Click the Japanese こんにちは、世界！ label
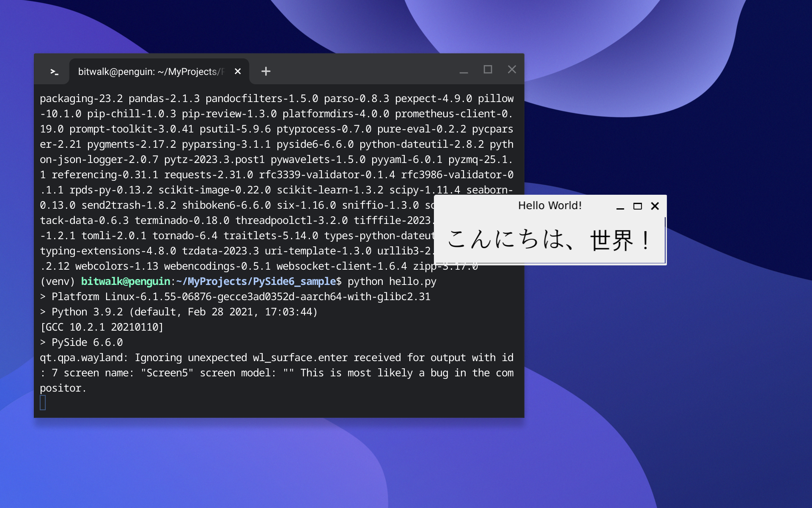 tap(549, 240)
